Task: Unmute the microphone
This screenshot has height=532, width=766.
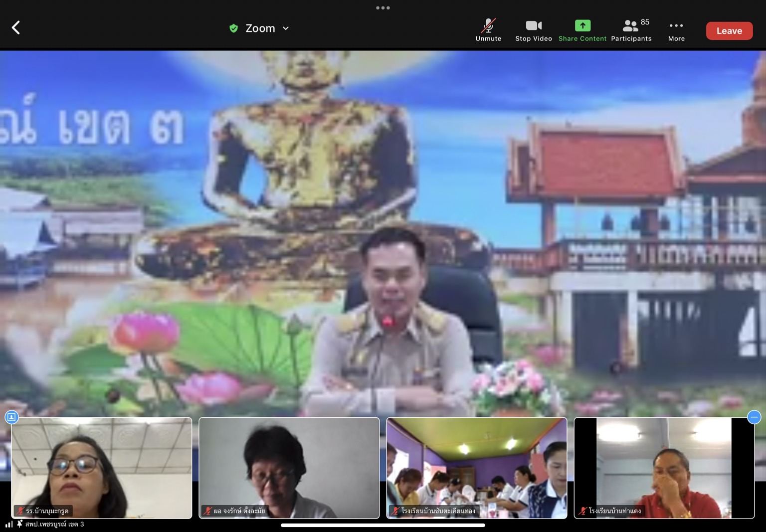Action: tap(488, 30)
